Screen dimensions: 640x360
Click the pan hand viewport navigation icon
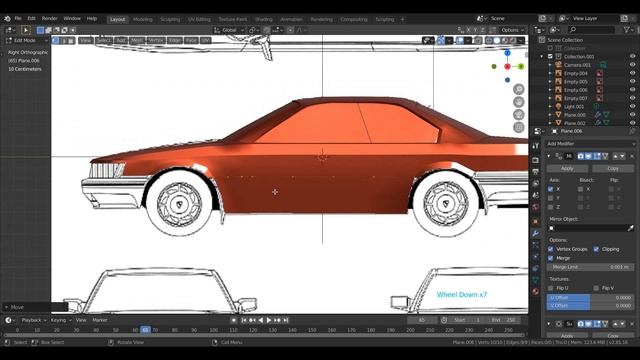click(x=518, y=102)
